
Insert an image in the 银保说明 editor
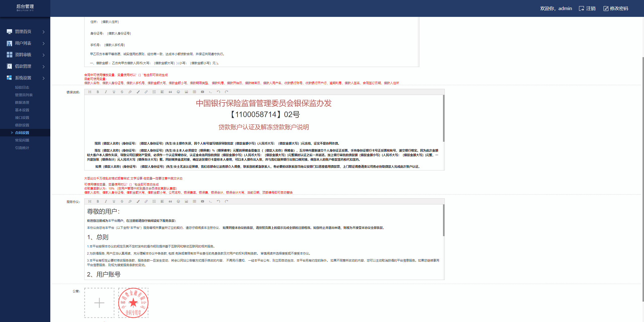(x=186, y=92)
